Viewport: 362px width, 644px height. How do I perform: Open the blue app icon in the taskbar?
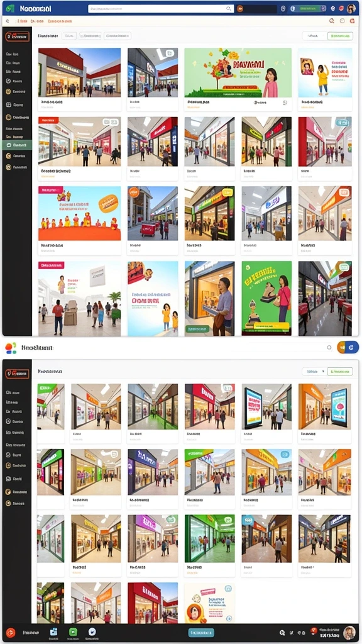54,632
